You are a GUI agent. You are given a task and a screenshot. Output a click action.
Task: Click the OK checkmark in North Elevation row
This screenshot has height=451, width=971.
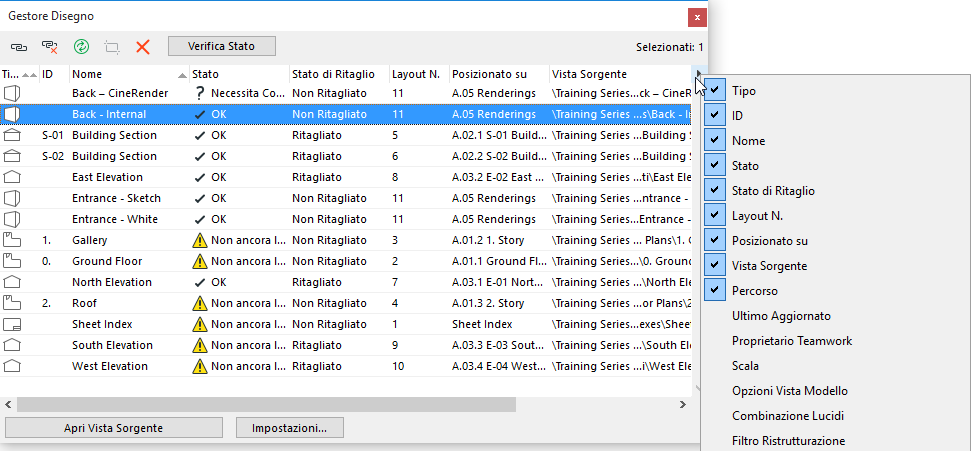point(199,282)
